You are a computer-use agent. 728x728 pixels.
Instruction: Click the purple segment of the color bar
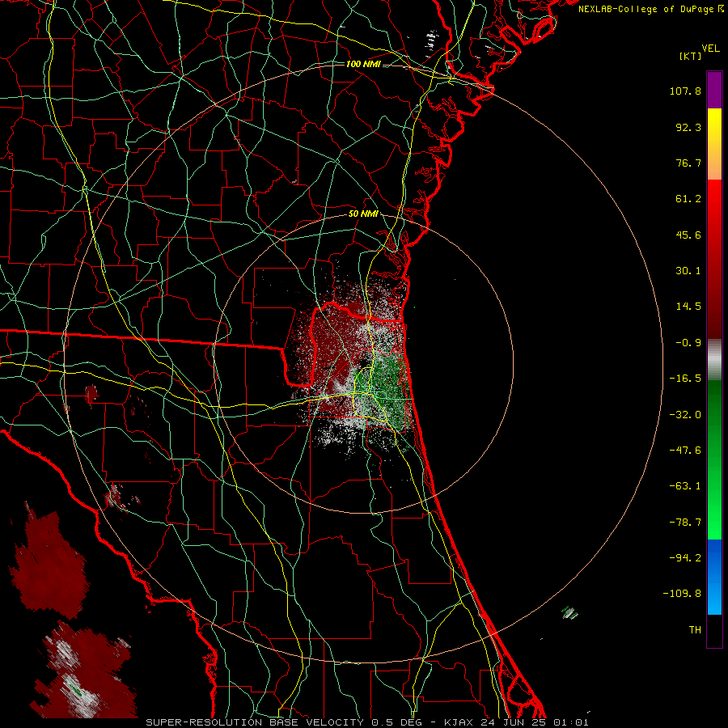click(714, 90)
